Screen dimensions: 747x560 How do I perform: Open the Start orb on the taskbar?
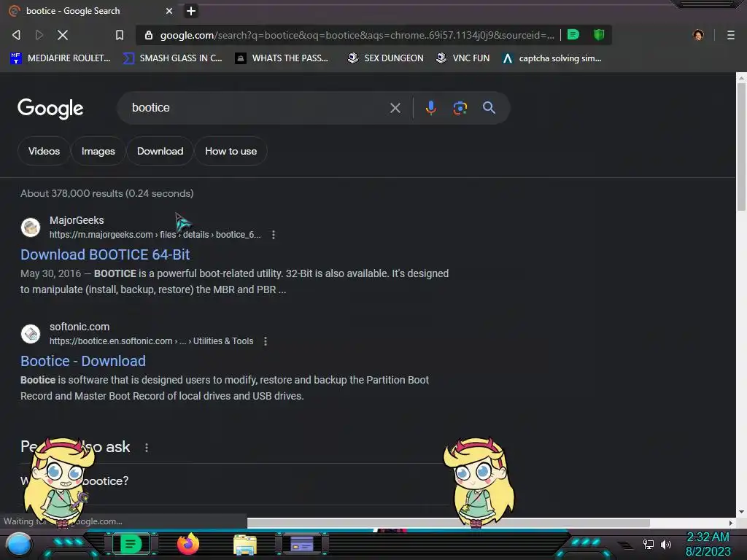[x=19, y=544]
